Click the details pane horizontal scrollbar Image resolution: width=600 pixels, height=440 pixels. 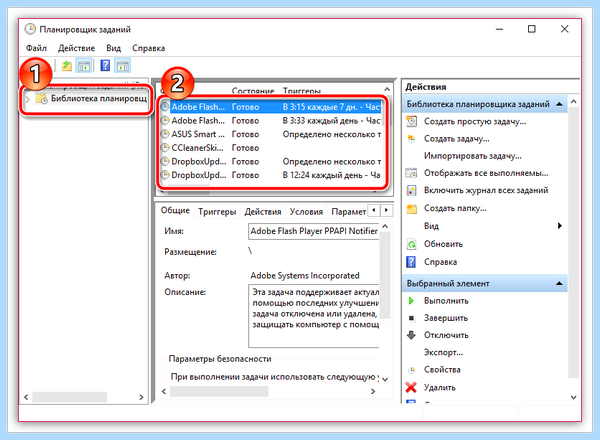tap(219, 391)
